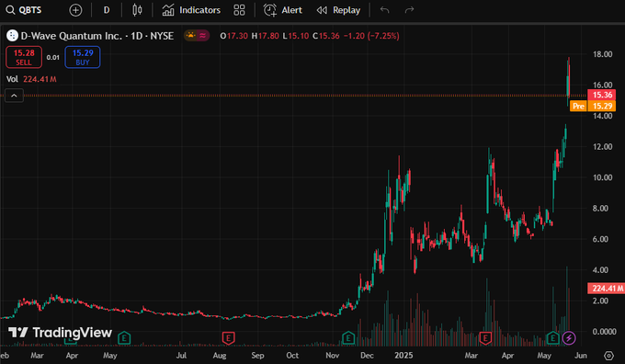This screenshot has height=364, width=625.
Task: Open indicator templates four-squares icon
Action: (x=239, y=10)
